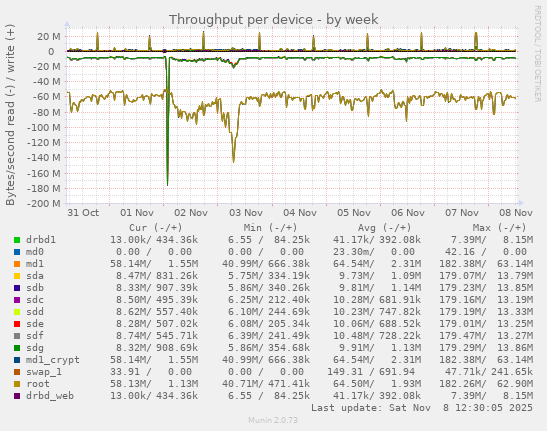Click the 'Munin 2.0.73' version text
547x431 pixels.
[273, 420]
